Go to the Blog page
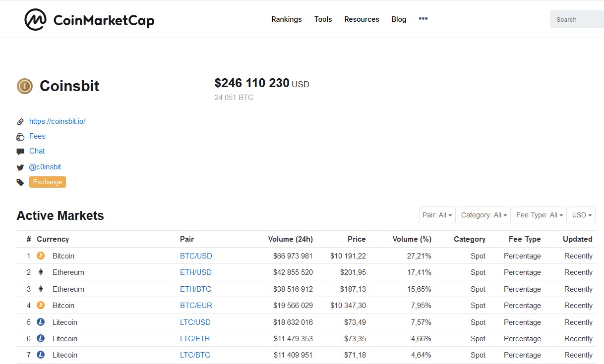Image resolution: width=604 pixels, height=364 pixels. [x=399, y=19]
